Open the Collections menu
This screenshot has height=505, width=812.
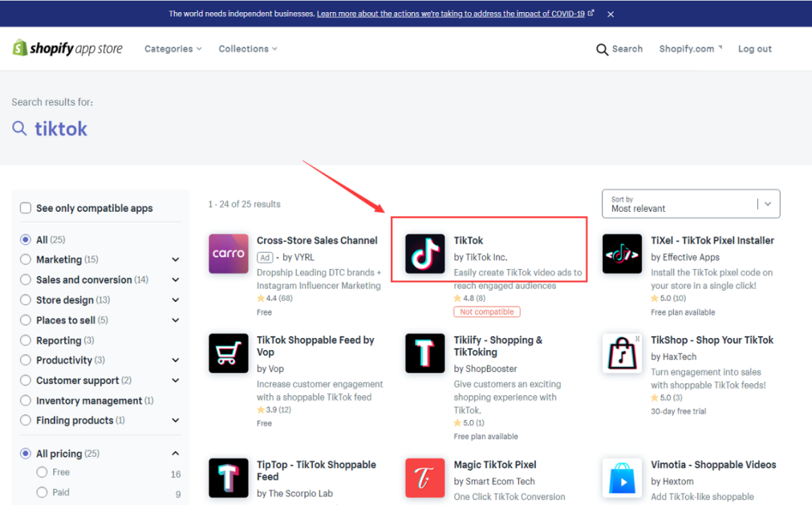pyautogui.click(x=247, y=49)
